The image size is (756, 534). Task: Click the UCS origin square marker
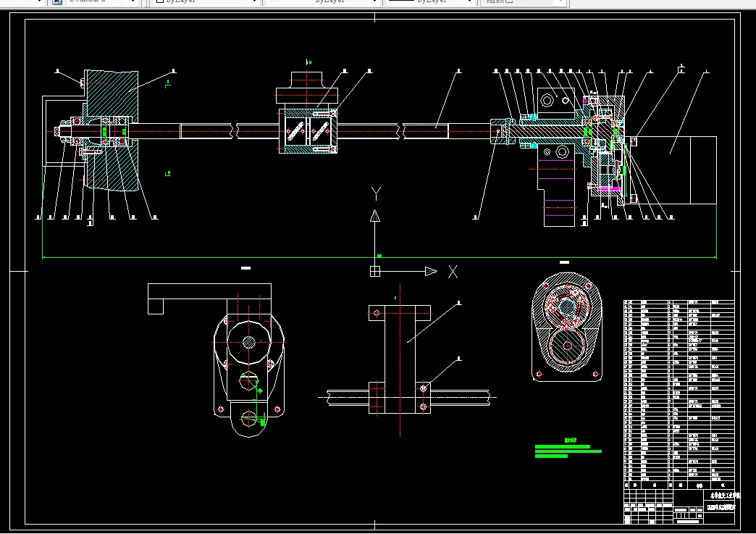click(375, 272)
